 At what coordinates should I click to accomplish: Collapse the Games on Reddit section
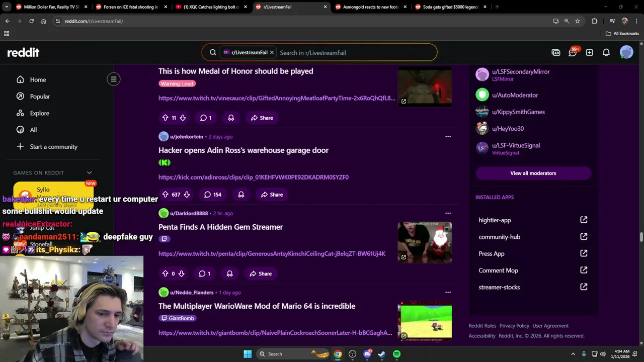pyautogui.click(x=89, y=172)
